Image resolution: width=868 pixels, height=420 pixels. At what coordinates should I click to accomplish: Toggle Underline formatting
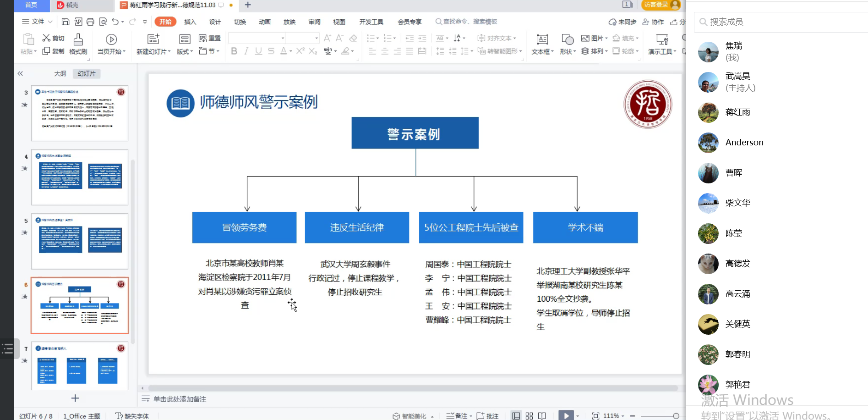[x=259, y=51]
